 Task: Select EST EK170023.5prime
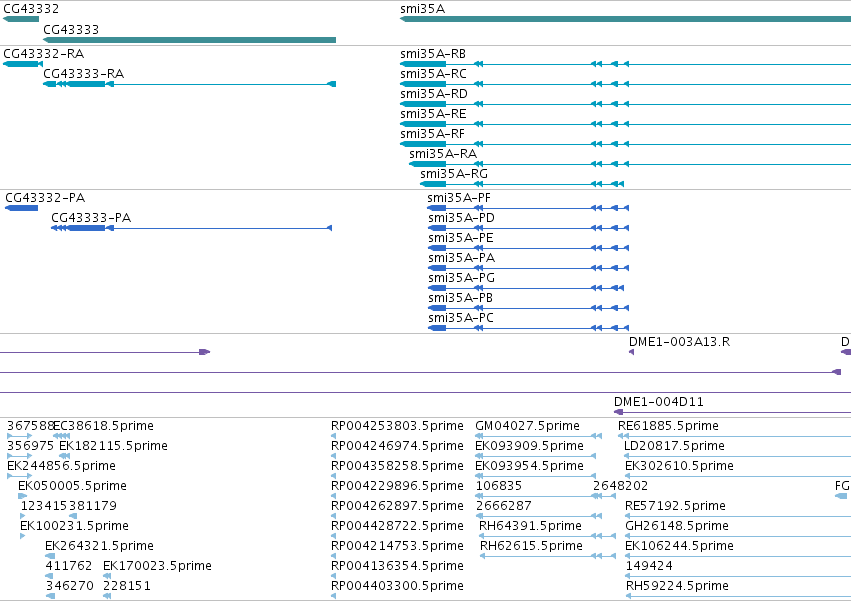pyautogui.click(x=157, y=566)
